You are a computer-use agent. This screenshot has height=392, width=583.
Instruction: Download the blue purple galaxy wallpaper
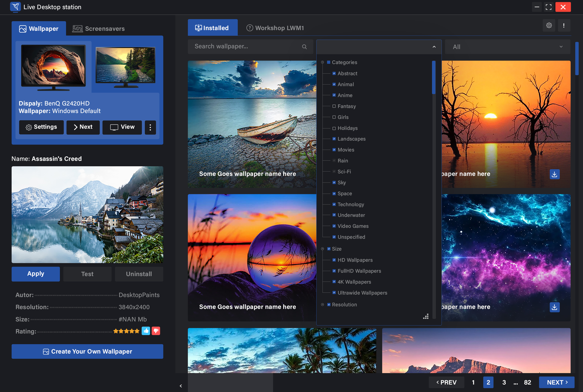[x=555, y=307]
